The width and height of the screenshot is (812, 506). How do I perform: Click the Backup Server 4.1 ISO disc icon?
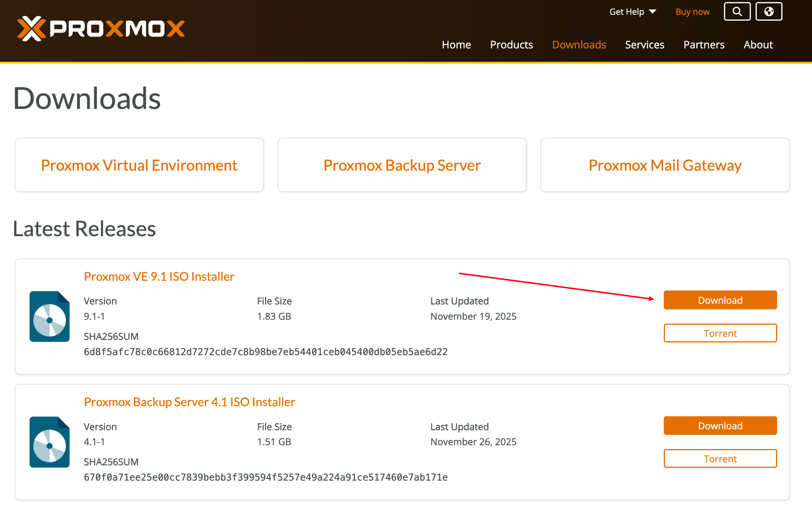coord(50,442)
